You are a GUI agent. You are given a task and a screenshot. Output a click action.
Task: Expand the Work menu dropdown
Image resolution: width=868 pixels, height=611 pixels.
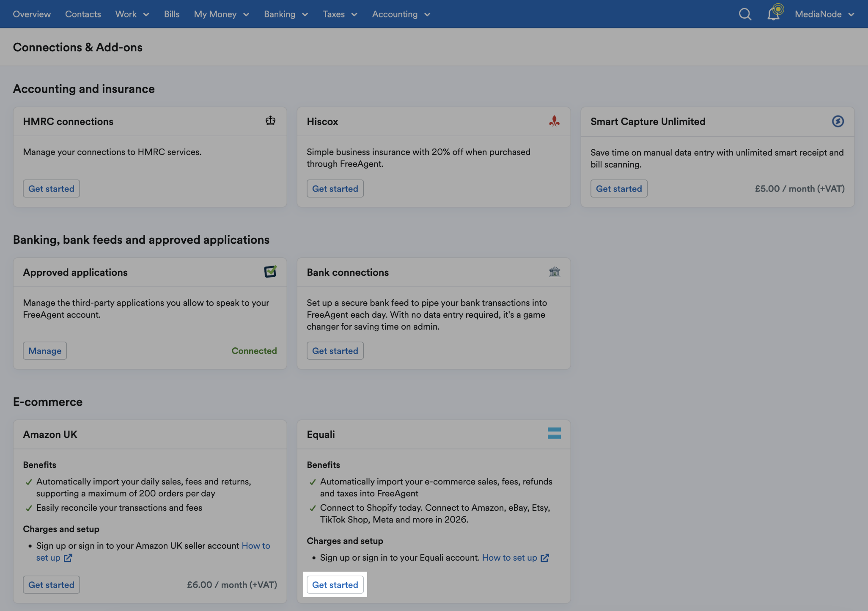click(132, 14)
